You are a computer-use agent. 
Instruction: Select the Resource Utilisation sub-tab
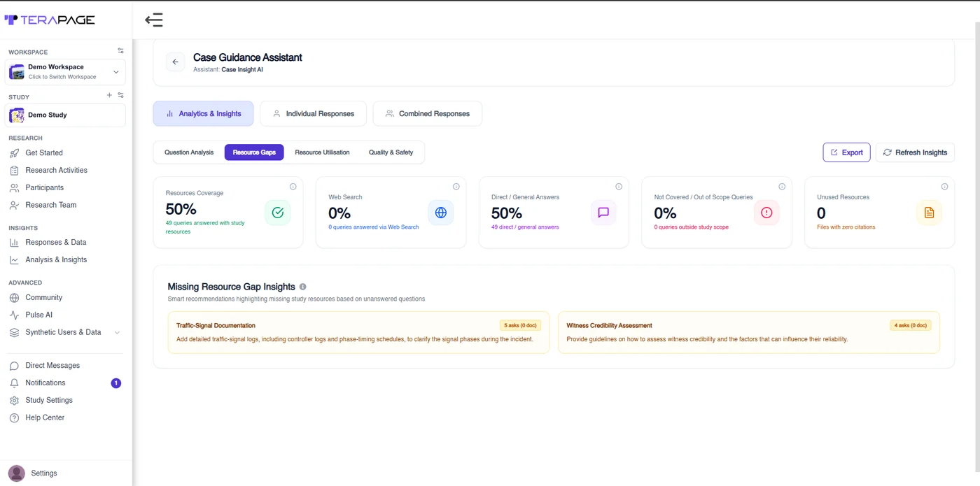tap(322, 152)
